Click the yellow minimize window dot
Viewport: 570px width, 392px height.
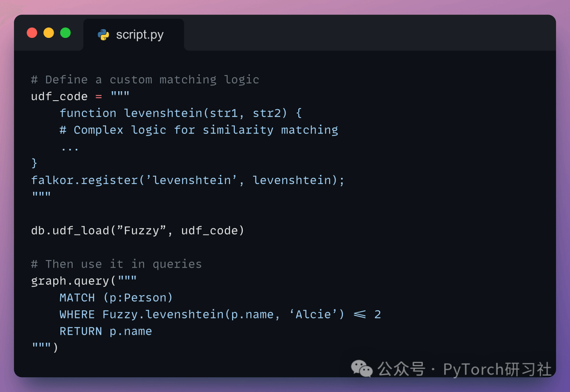tap(49, 33)
